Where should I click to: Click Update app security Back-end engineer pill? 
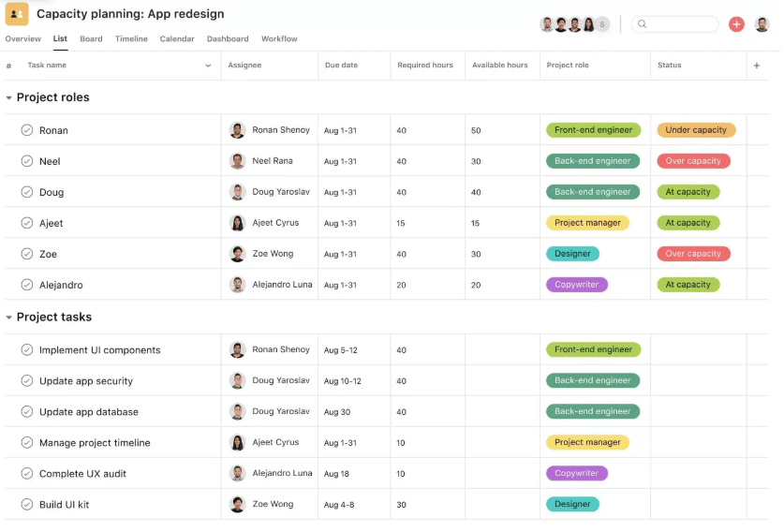(593, 381)
